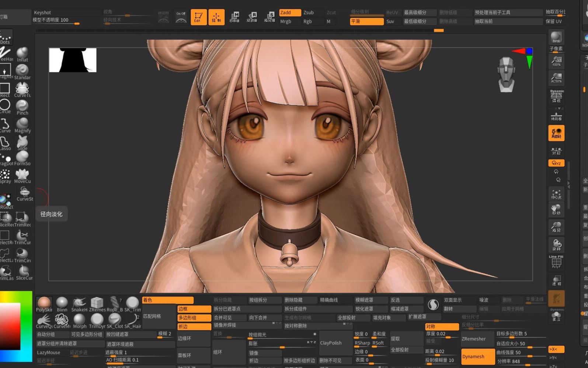Toggle Dynamic perspective 透视 view
The height and width of the screenshot is (368, 588).
pyautogui.click(x=556, y=96)
